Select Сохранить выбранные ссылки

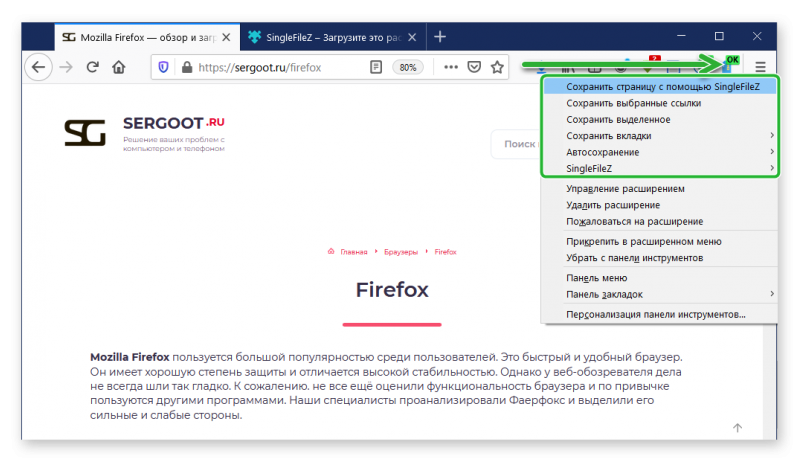(660, 103)
